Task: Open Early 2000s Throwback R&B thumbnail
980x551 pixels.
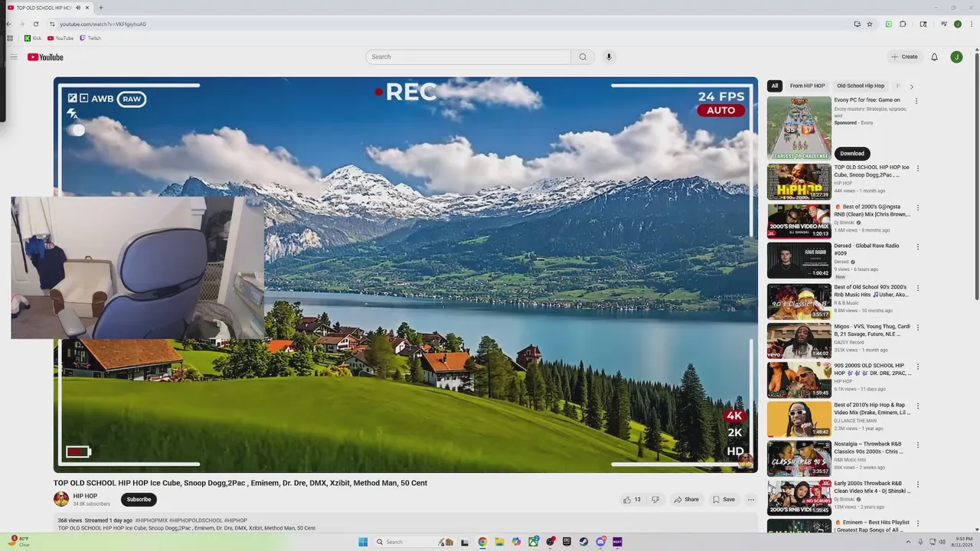Action: pos(799,498)
